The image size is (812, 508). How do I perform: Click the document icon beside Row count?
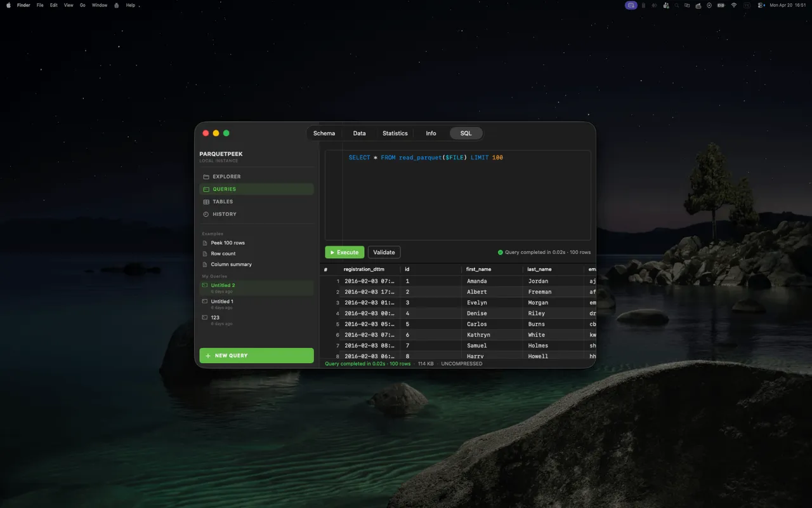click(x=205, y=254)
